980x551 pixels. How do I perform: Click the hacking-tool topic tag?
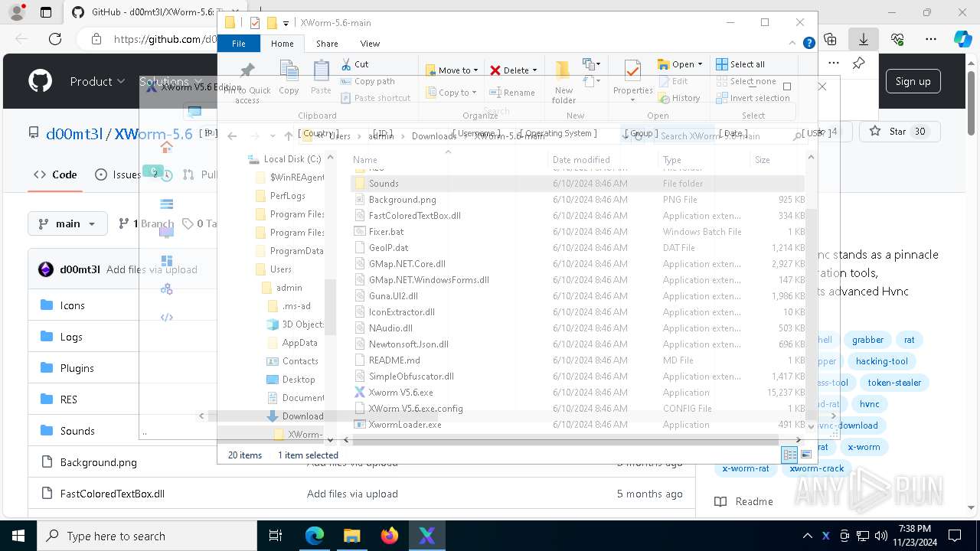(881, 361)
